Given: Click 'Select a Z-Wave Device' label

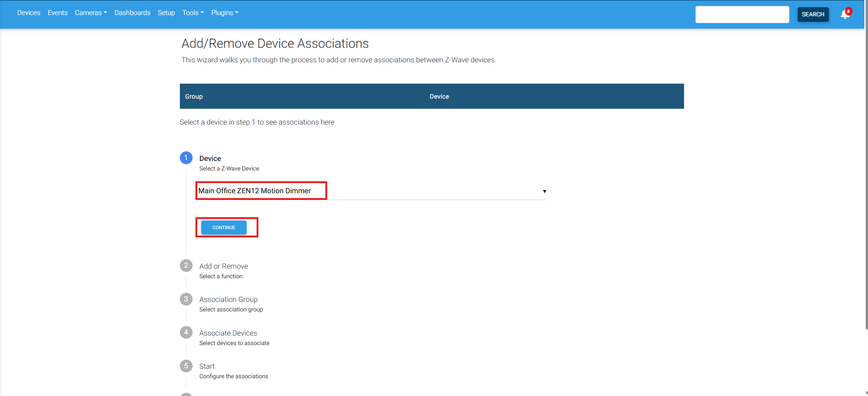Looking at the screenshot, I should click(x=229, y=169).
